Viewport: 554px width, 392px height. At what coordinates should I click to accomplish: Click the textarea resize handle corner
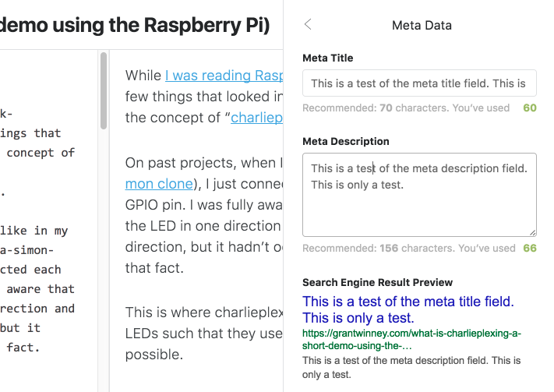(532, 231)
